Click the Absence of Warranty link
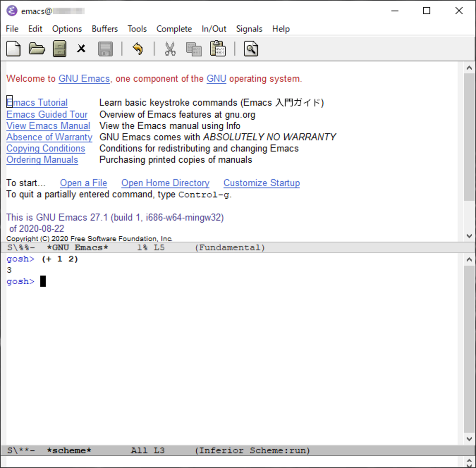476x468 pixels. pyautogui.click(x=49, y=137)
